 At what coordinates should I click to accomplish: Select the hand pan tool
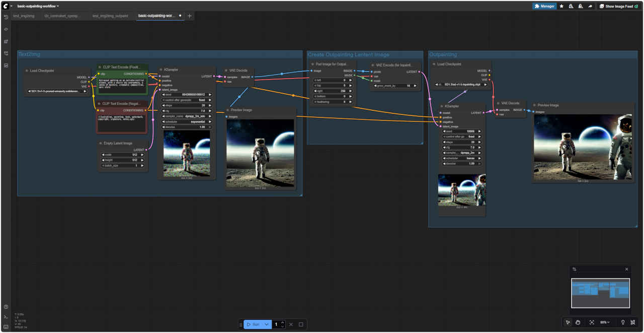coord(578,322)
